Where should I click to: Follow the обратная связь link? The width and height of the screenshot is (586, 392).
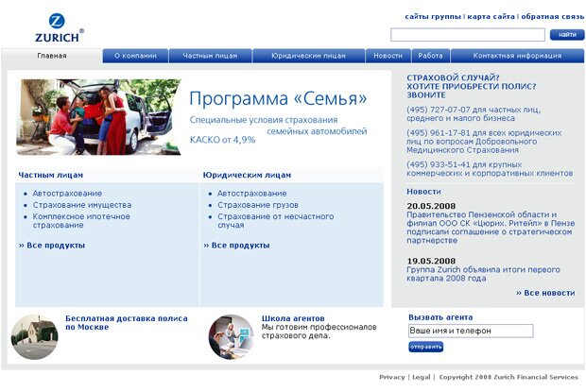click(553, 16)
